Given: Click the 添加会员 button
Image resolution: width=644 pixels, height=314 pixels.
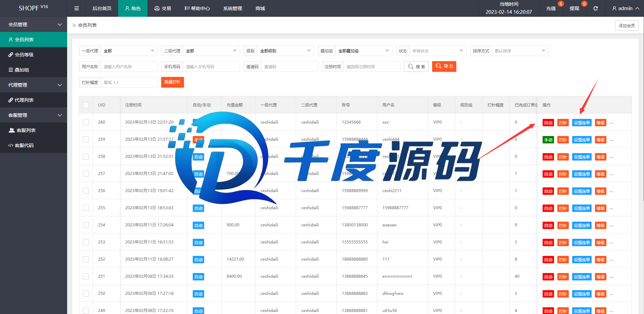Looking at the screenshot, I should coord(627,26).
